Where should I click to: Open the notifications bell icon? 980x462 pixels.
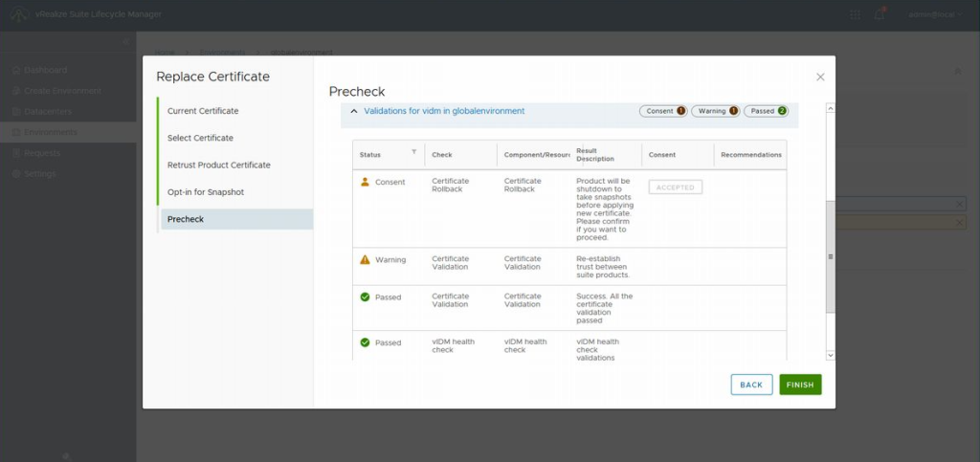pos(880,14)
